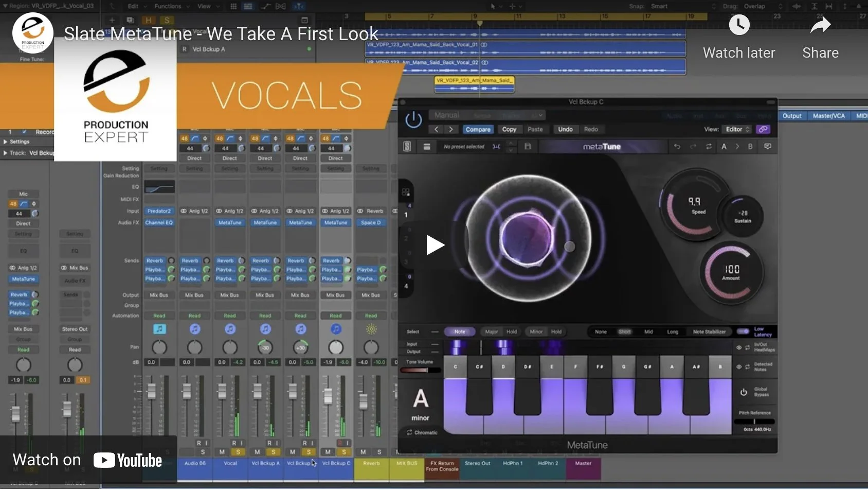Screen dimensions: 868x490
Task: Mute the Vocal channel strip
Action: point(222,452)
